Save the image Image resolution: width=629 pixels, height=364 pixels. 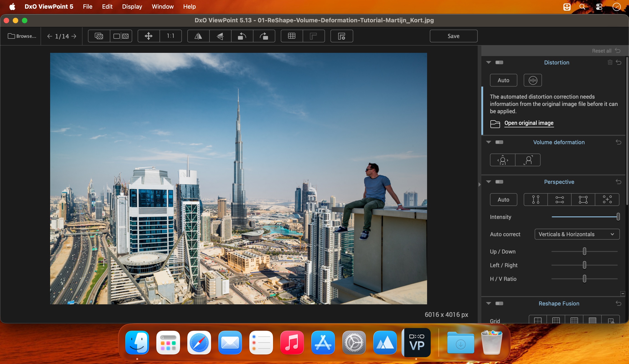454,36
